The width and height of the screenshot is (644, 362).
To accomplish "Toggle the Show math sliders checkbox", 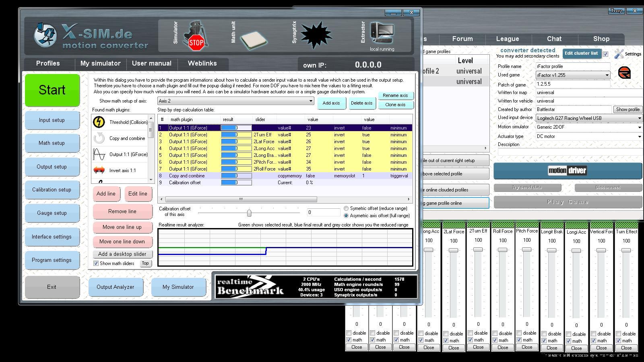I will point(96,263).
